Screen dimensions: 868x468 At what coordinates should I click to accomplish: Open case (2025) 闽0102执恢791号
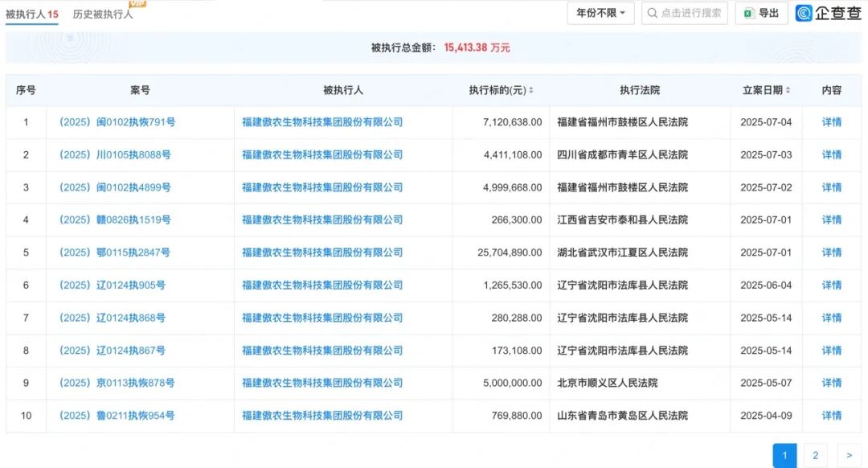point(117,122)
